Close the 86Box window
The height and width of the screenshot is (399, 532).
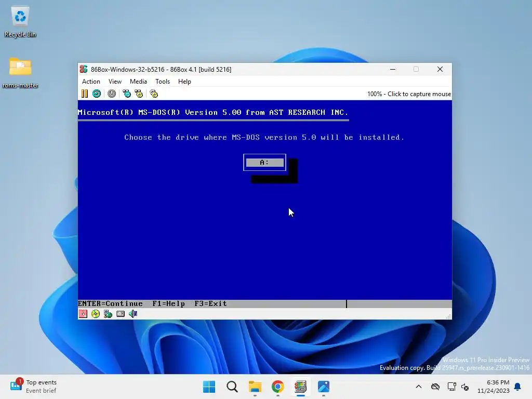[x=440, y=69]
